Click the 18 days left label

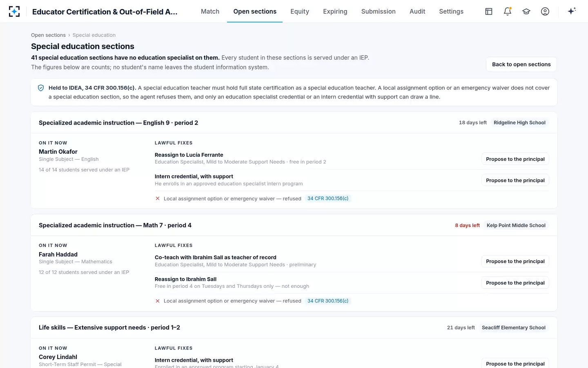pyautogui.click(x=473, y=123)
